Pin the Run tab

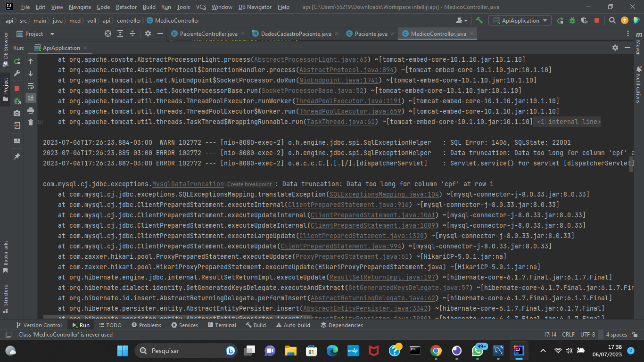[17, 156]
